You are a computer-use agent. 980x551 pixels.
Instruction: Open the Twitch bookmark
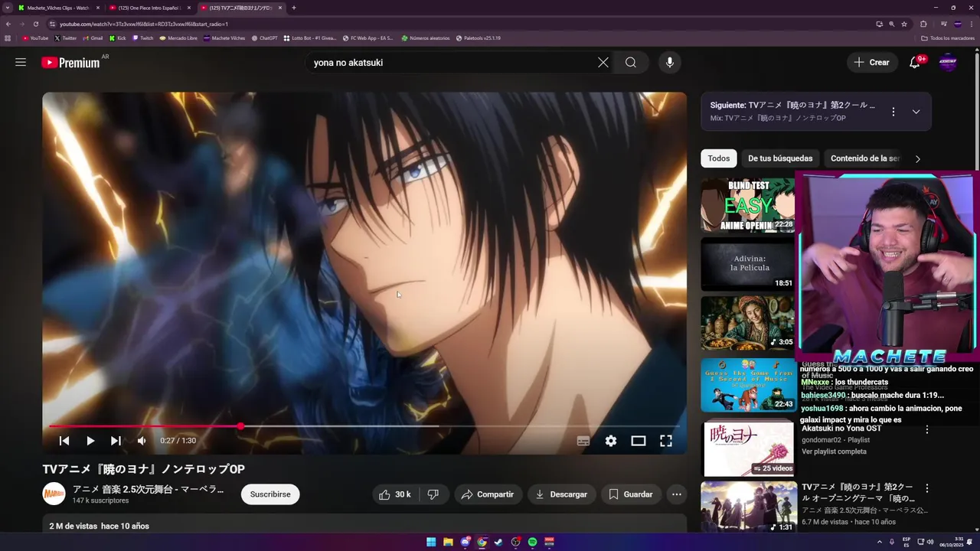(x=142, y=37)
